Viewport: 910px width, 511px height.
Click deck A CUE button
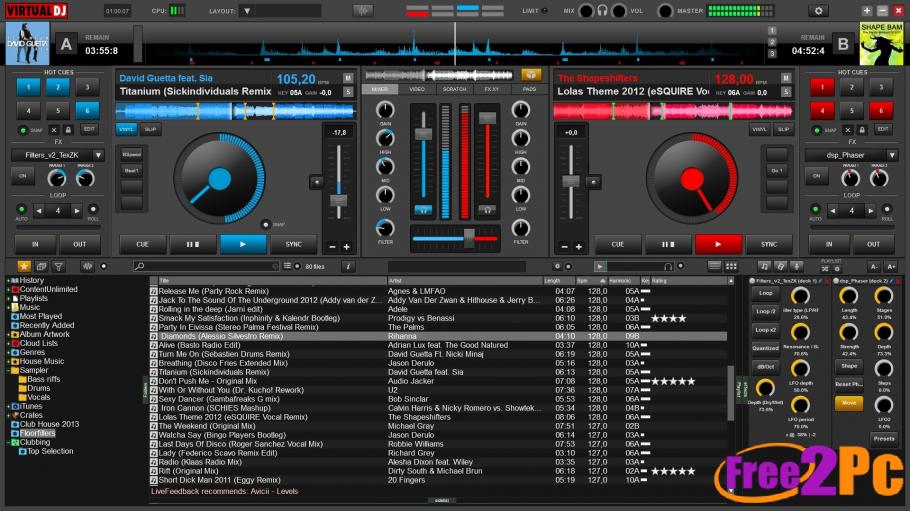tap(142, 244)
